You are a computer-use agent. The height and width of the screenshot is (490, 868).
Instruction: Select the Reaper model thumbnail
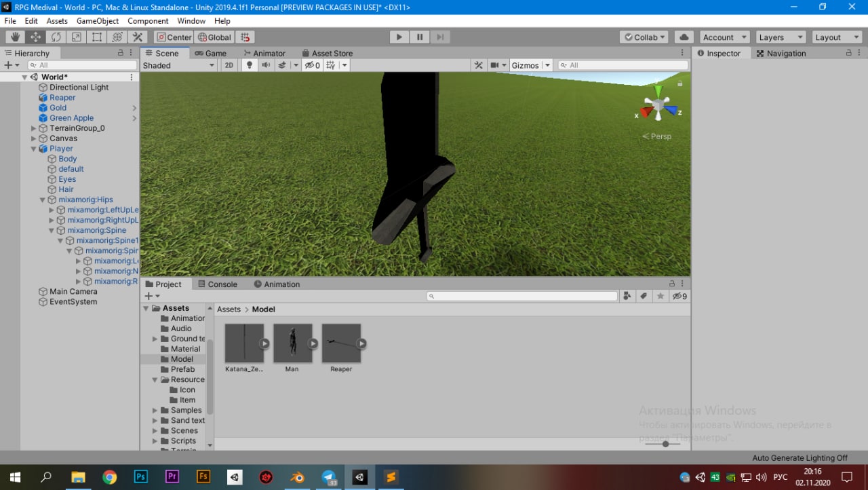(x=341, y=343)
